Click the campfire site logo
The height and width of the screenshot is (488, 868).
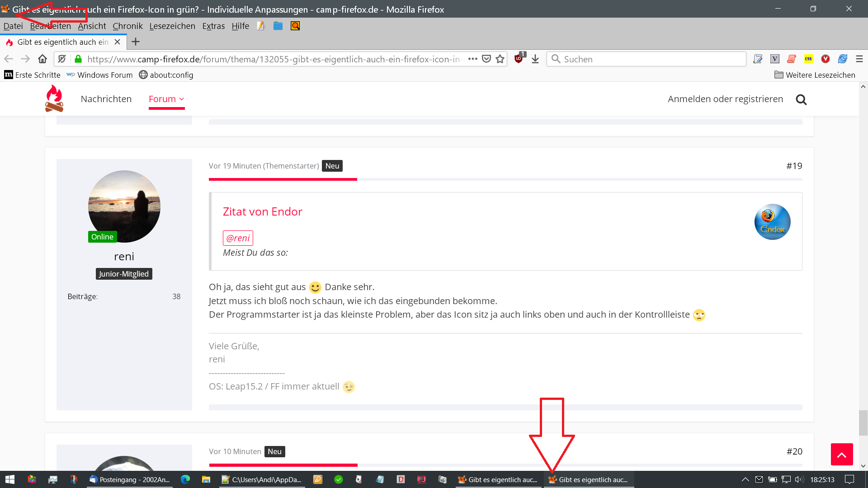[x=54, y=99]
